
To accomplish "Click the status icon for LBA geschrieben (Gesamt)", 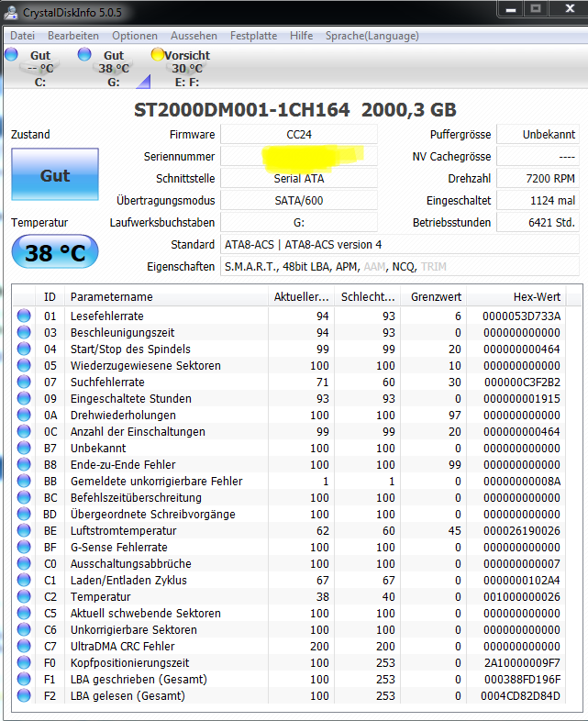I will (x=24, y=680).
